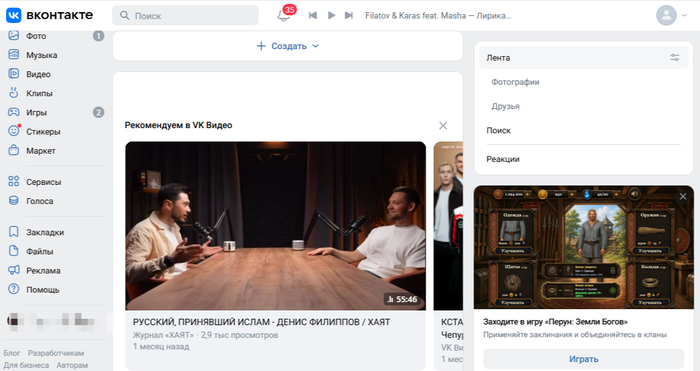Open the Файлы section icon

14,251
